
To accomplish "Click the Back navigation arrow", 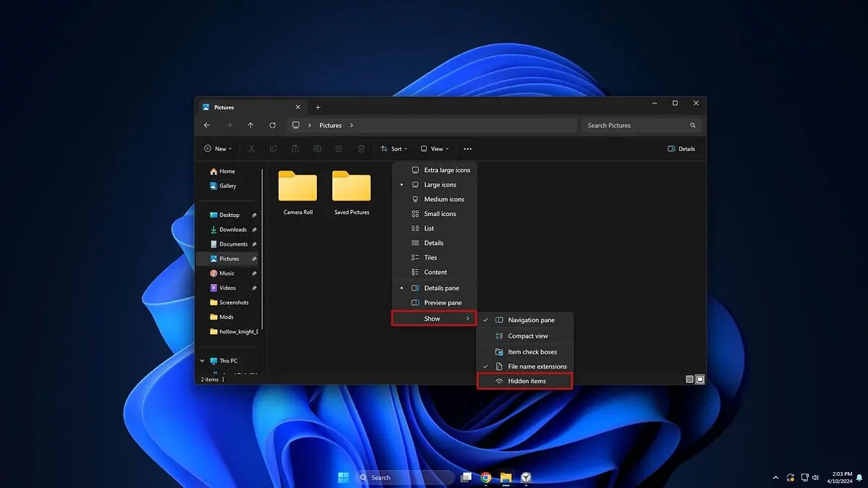I will click(x=207, y=125).
